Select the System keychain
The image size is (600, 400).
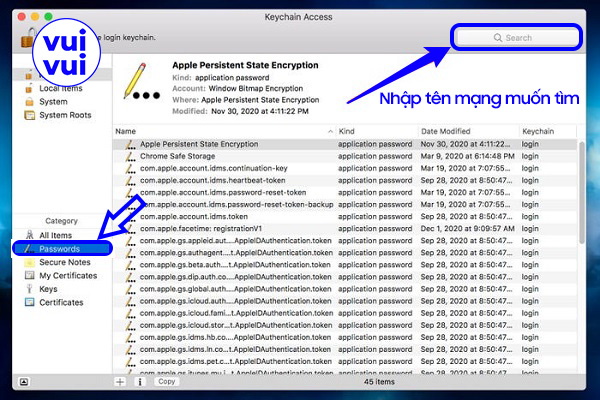[53, 102]
